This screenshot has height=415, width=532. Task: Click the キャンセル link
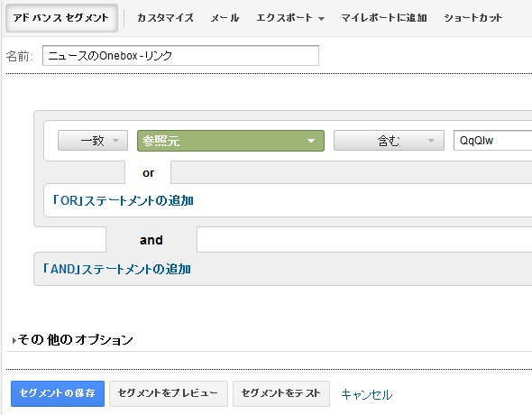coord(367,394)
